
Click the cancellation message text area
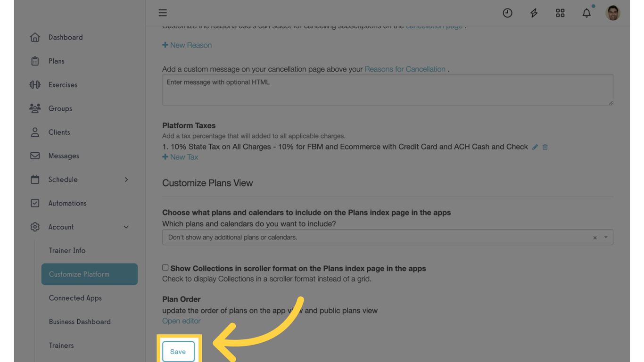(x=388, y=90)
